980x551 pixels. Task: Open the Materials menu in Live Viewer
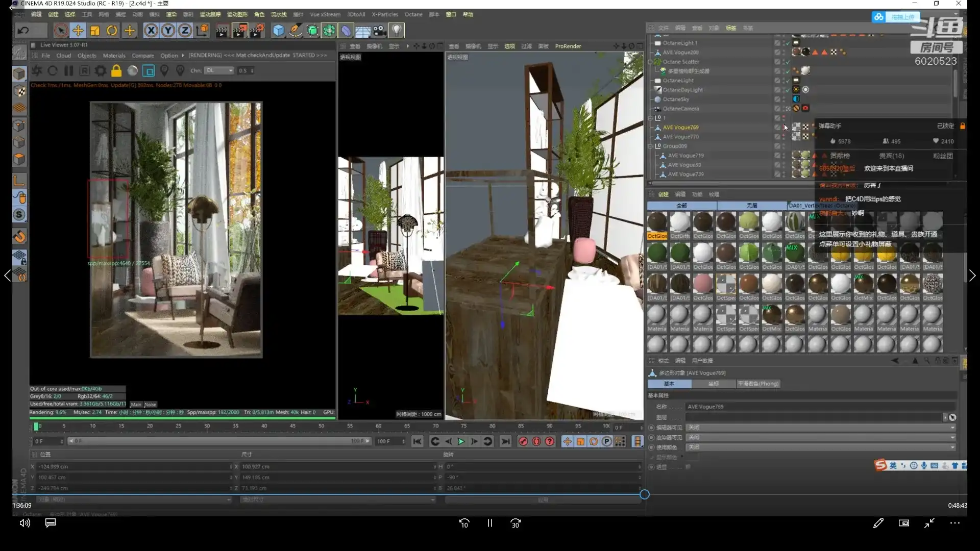coord(114,56)
